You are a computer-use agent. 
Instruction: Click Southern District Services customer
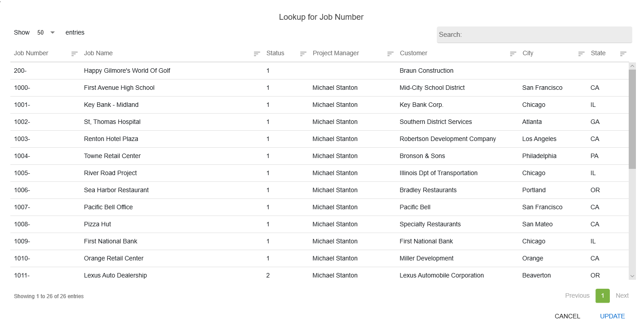coord(435,122)
